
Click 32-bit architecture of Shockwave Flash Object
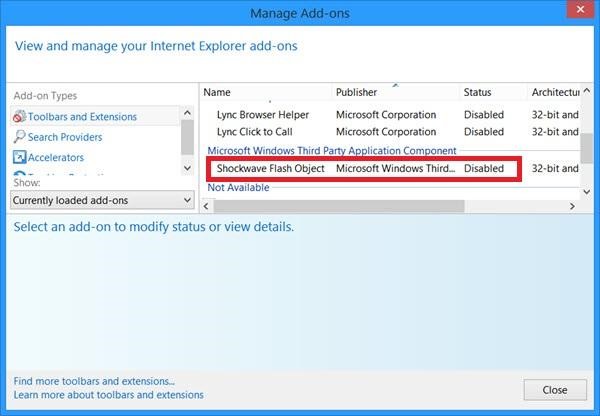[x=555, y=168]
